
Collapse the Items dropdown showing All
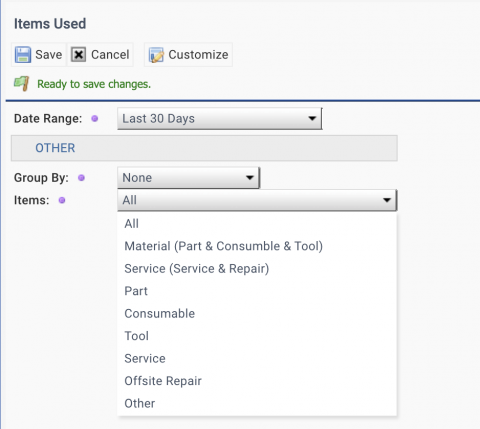click(257, 200)
